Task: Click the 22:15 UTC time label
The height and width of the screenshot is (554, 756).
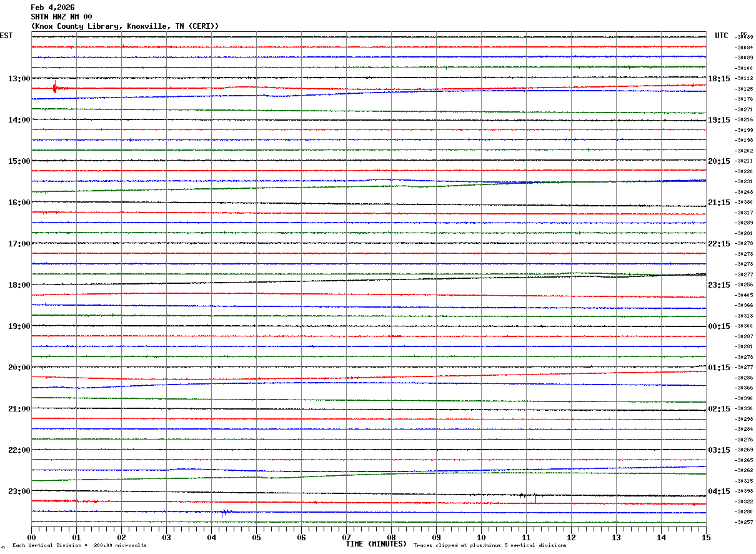Action: pyautogui.click(x=719, y=244)
